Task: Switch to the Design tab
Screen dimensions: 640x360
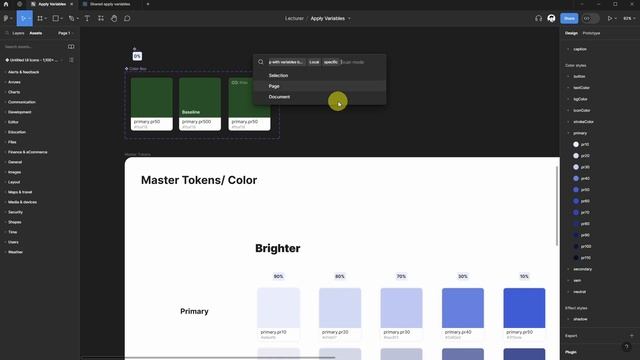Action: coord(571,33)
